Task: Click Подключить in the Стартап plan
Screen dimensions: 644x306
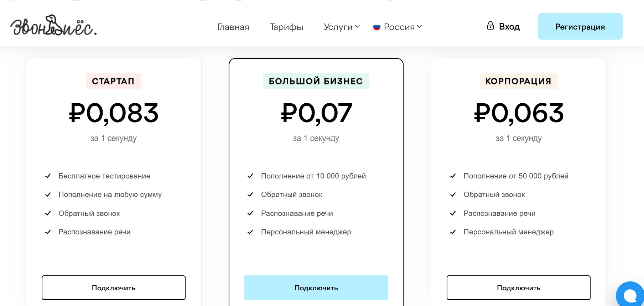Action: (x=114, y=287)
